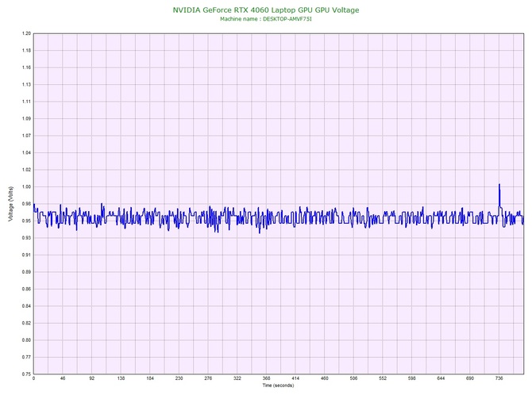The image size is (532, 399).
Task: Click the 0.82 y-axis tick label
Action: click(26, 323)
